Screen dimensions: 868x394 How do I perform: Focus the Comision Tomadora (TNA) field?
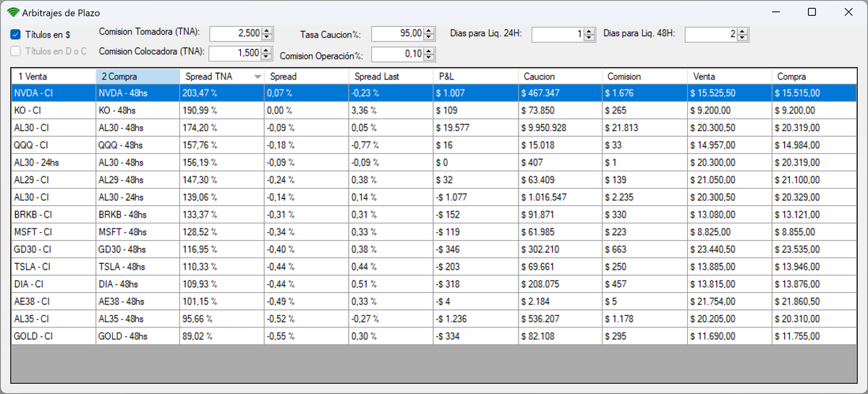[x=236, y=34]
